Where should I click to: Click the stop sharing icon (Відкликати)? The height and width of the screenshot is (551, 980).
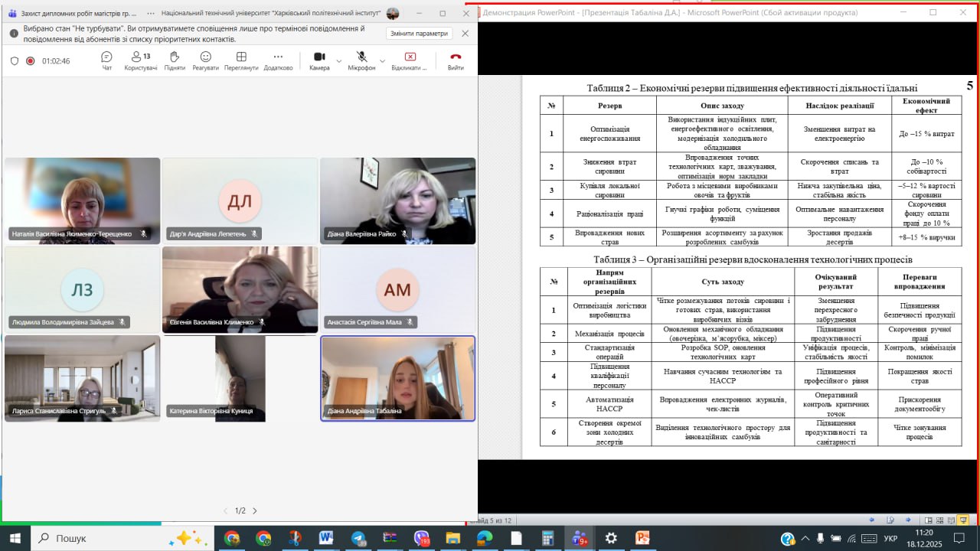pyautogui.click(x=410, y=60)
